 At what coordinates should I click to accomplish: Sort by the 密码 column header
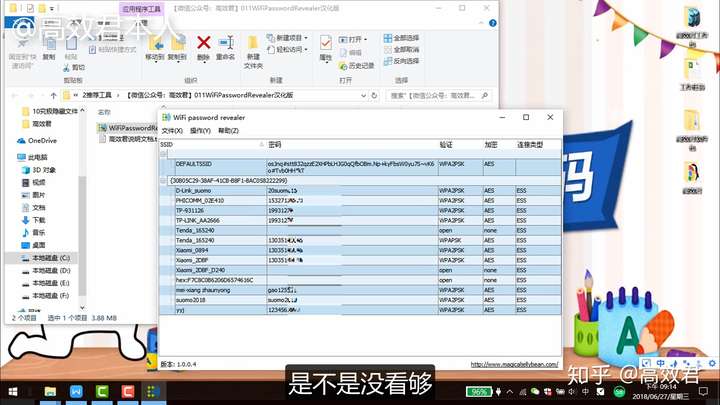point(352,145)
